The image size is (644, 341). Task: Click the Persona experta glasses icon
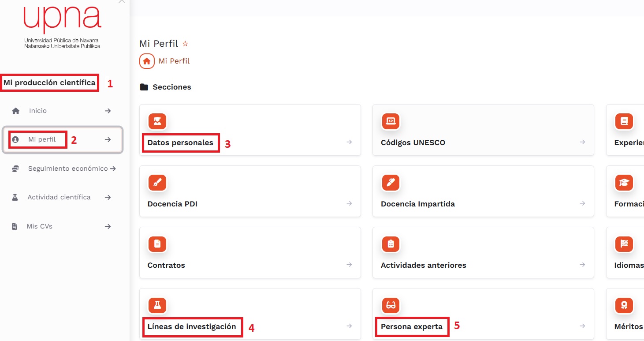pyautogui.click(x=391, y=305)
